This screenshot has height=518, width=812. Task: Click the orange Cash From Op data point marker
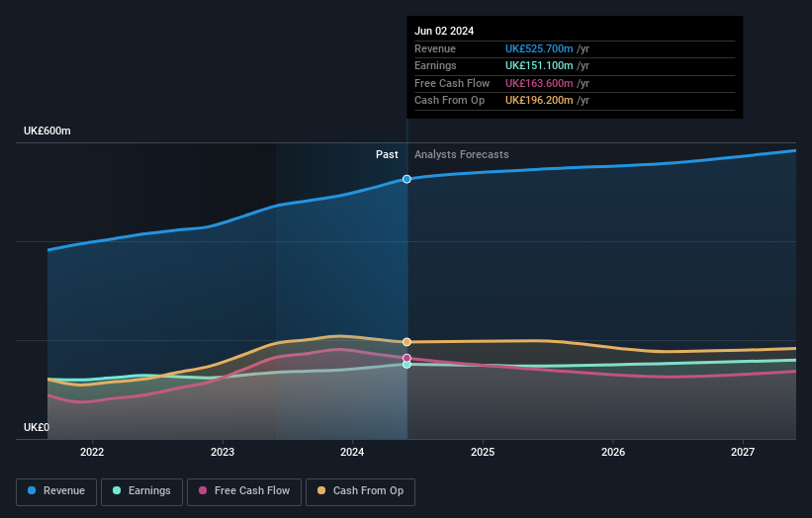point(407,342)
